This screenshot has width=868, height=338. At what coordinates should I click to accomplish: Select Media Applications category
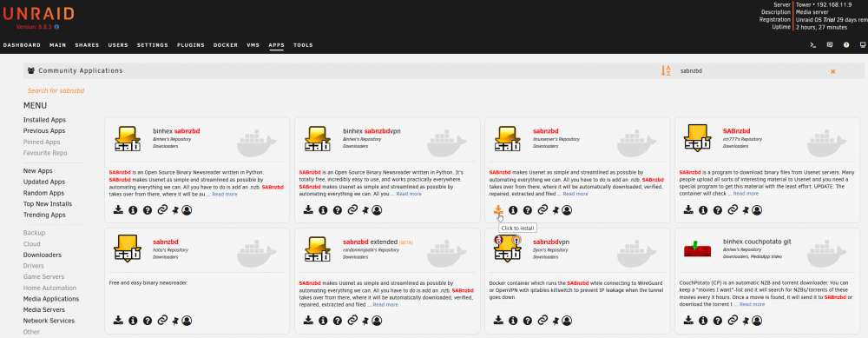tap(51, 299)
